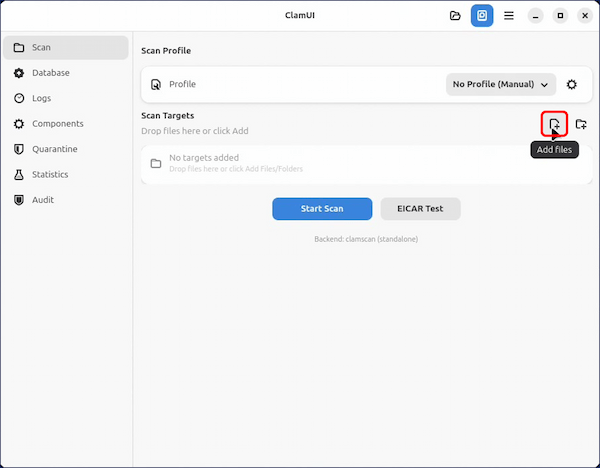Screen dimensions: 600x468
Task: Click the 'Scan Targets' heading
Action: pos(168,116)
